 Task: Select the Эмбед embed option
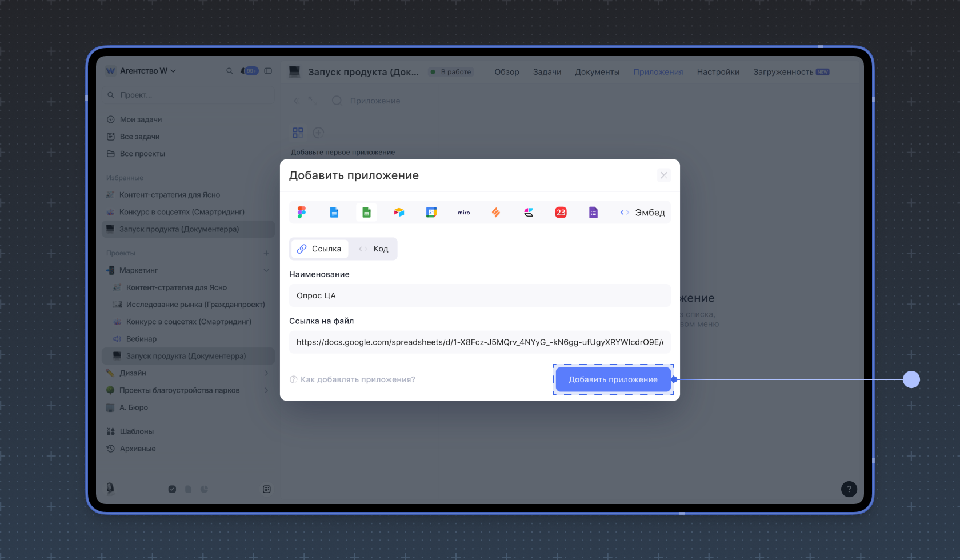642,213
